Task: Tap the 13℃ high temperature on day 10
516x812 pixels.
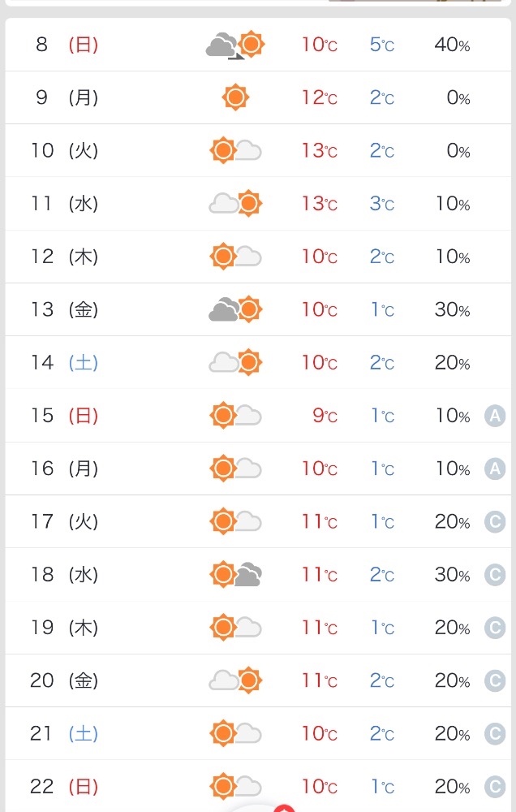Action: click(x=319, y=150)
